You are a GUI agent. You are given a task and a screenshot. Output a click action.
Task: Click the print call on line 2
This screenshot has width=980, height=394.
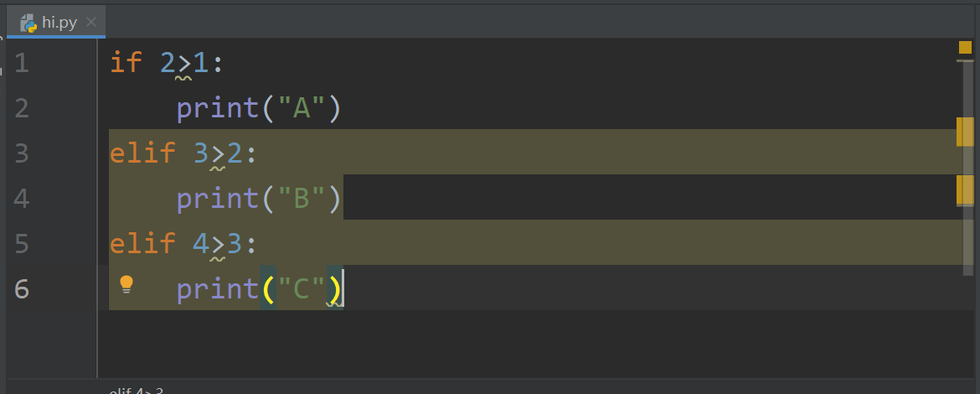point(217,108)
